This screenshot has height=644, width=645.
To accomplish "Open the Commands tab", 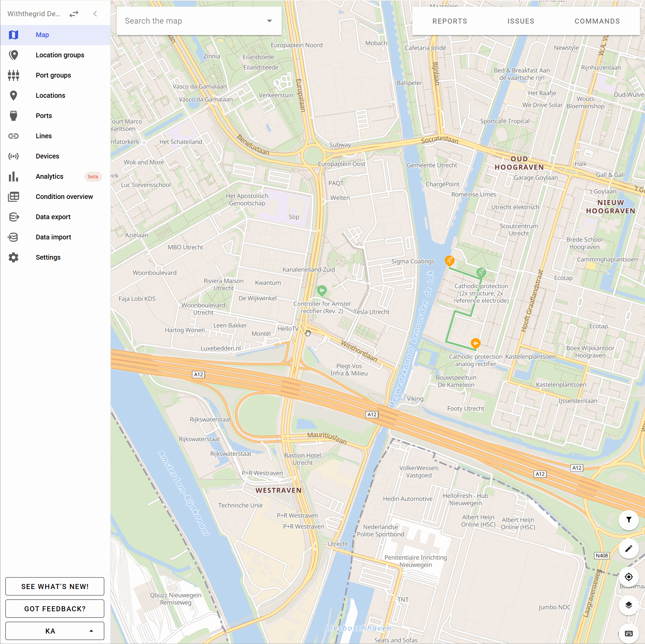I will coord(597,21).
